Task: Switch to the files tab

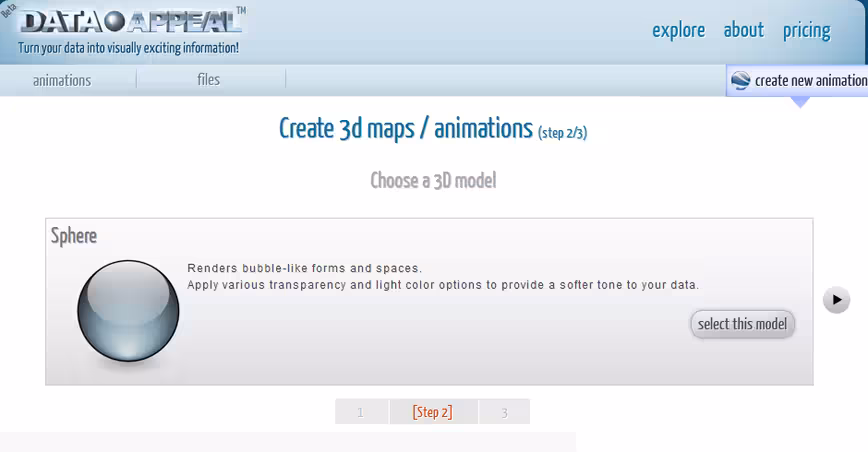Action: tap(209, 80)
